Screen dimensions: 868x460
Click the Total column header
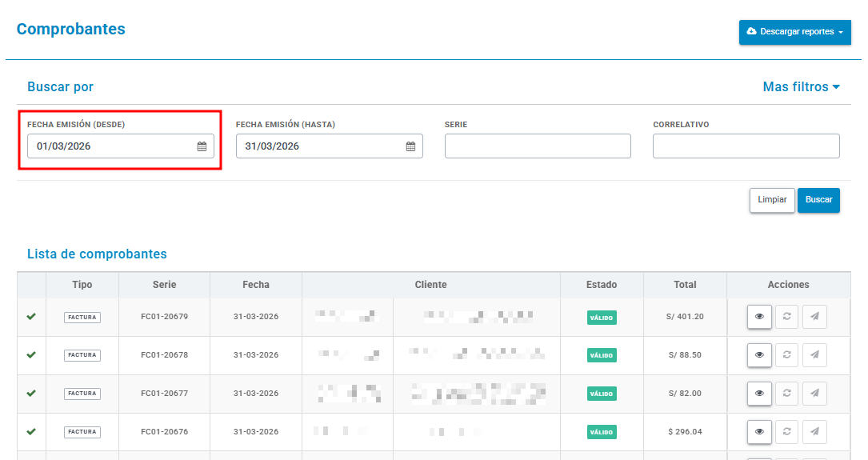[685, 285]
